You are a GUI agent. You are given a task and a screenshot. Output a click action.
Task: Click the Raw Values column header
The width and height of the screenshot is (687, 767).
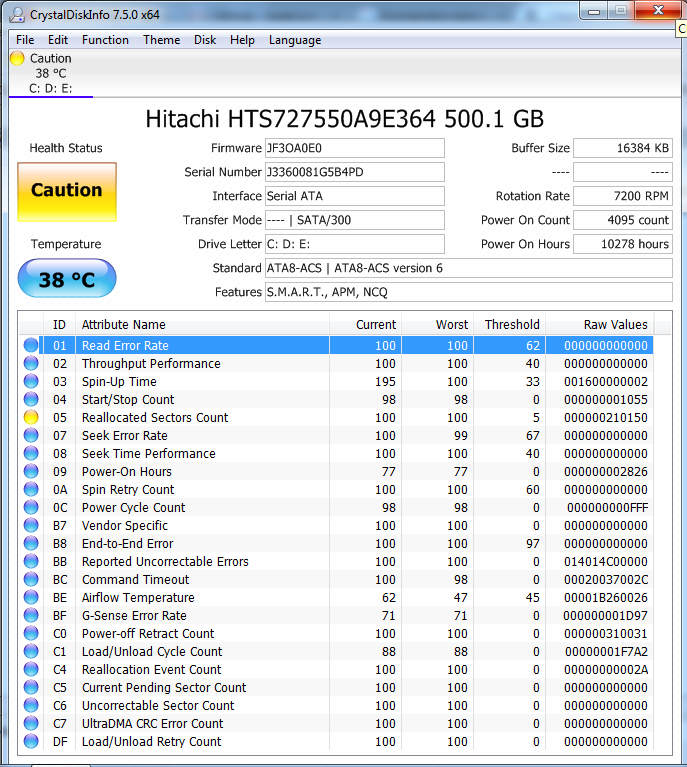point(615,325)
